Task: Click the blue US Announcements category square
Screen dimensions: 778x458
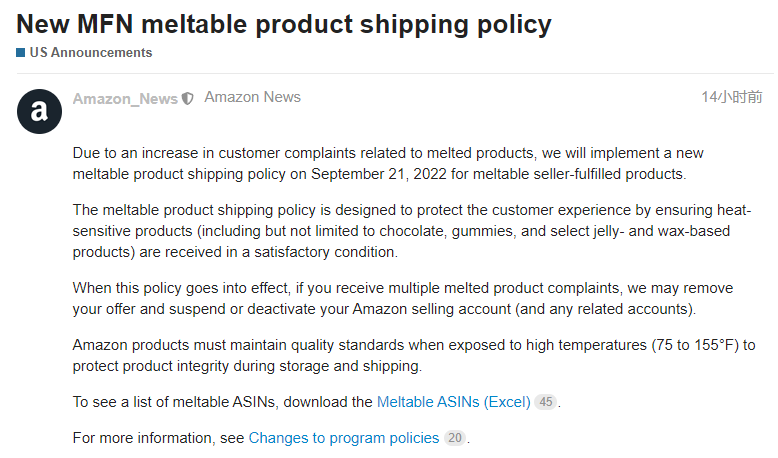Action: pyautogui.click(x=20, y=53)
